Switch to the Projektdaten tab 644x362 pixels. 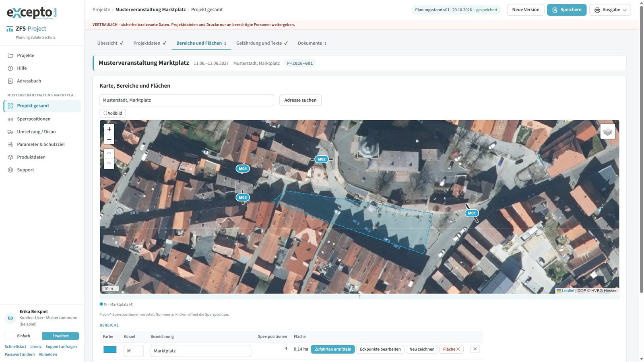click(150, 43)
